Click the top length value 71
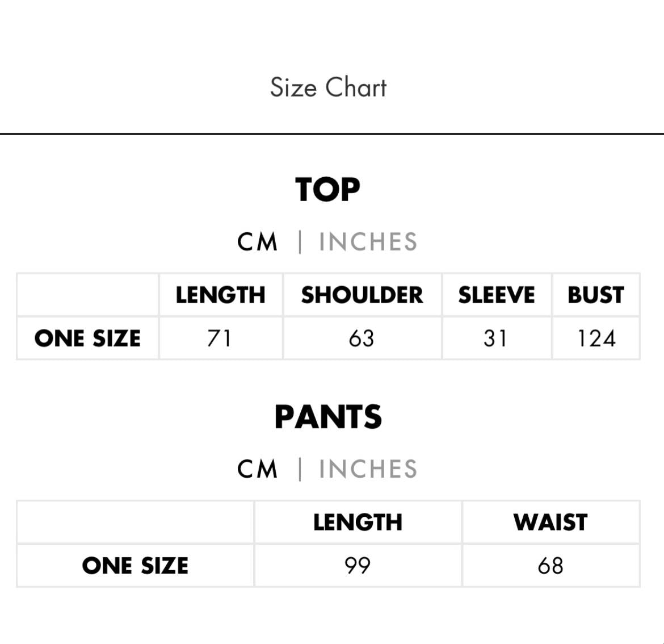This screenshot has width=664, height=644. point(219,338)
